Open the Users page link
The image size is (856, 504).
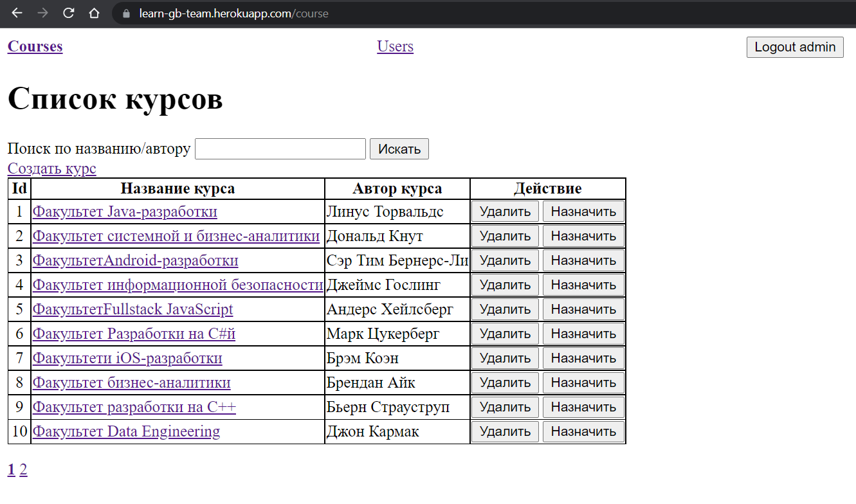pyautogui.click(x=395, y=46)
